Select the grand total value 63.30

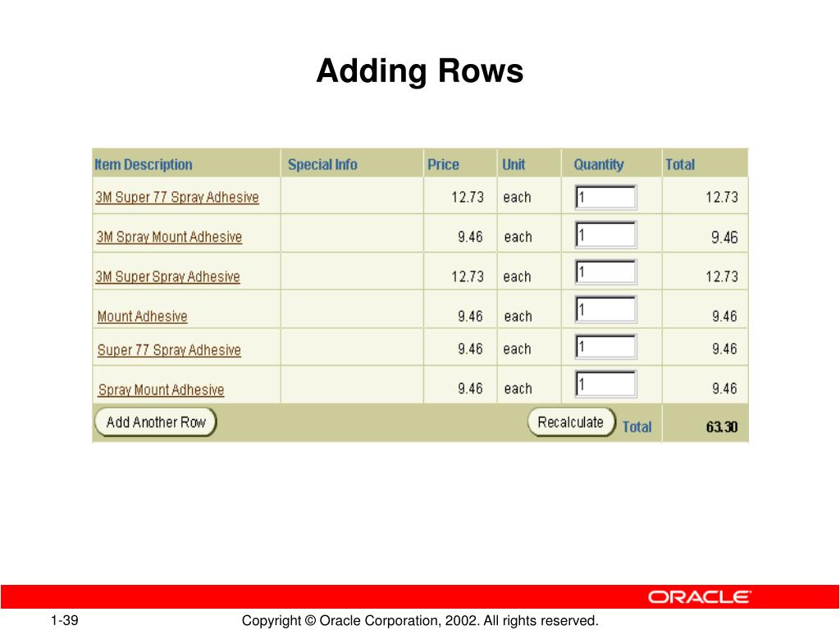722,427
